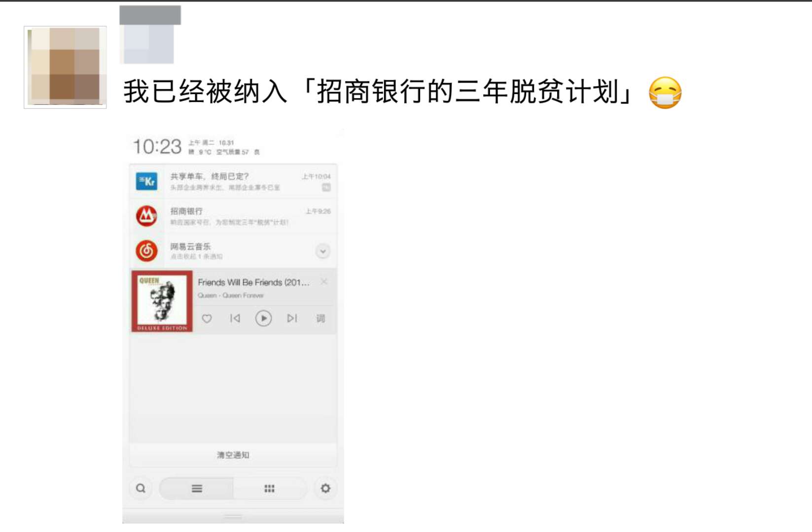
Task: Open 招商银行 notification message
Action: 233,216
